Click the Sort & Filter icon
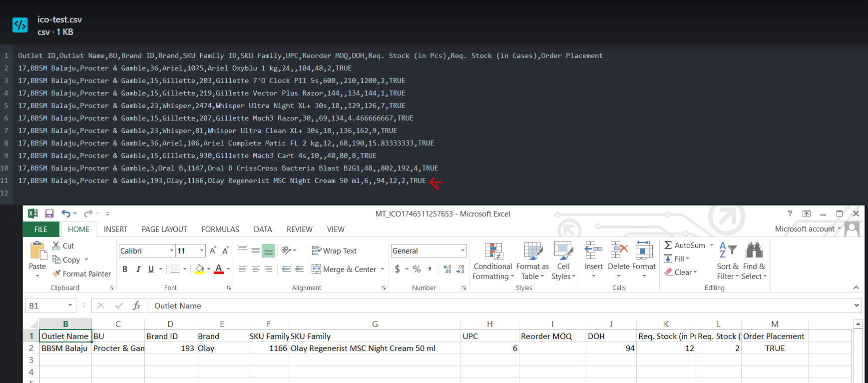This screenshot has height=383, width=868. 728,261
